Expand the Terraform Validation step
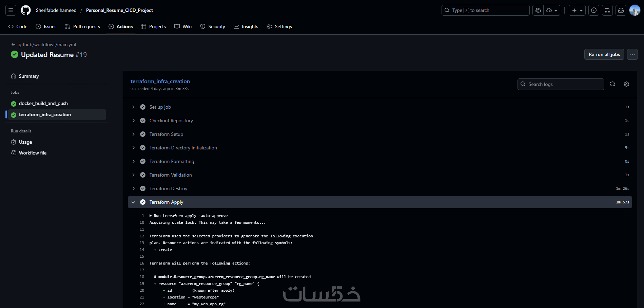 click(x=133, y=175)
